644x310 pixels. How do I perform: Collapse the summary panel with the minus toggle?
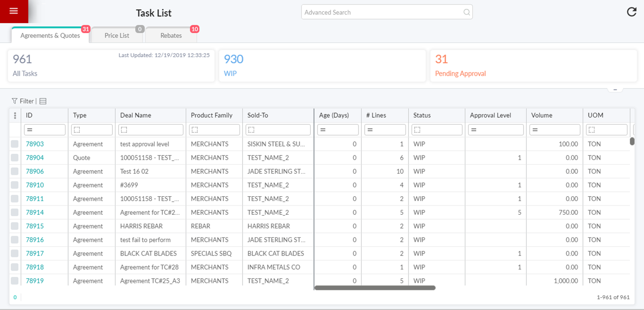click(x=615, y=90)
